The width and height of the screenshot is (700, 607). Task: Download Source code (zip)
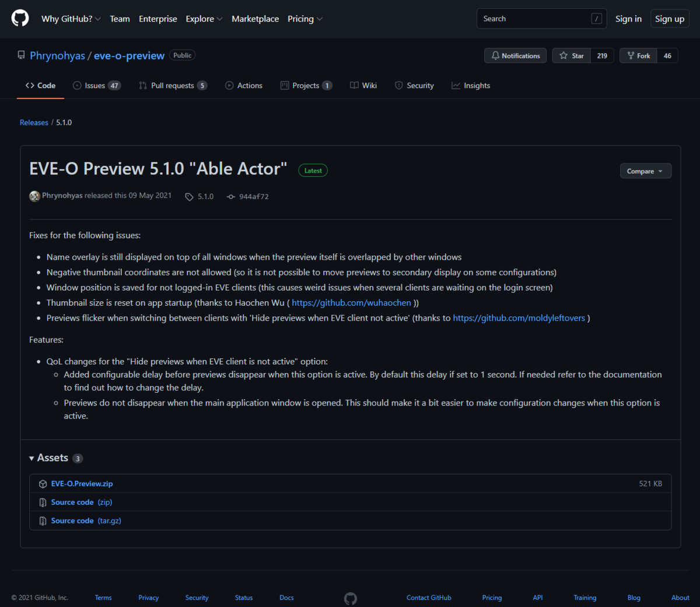point(82,503)
